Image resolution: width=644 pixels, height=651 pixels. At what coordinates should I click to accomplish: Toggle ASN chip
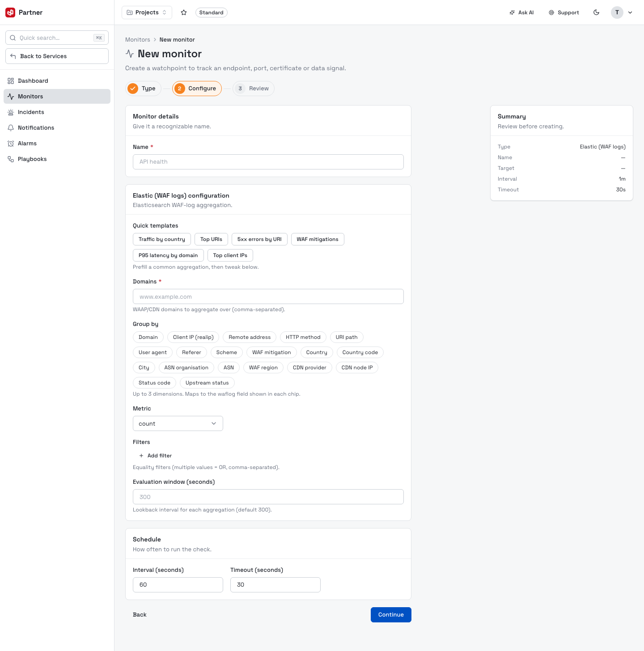[229, 368]
